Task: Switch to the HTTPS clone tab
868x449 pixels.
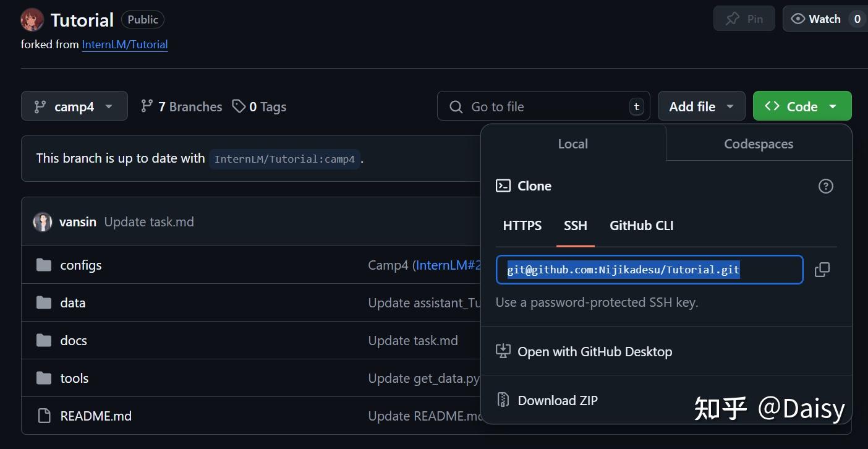Action: [522, 226]
